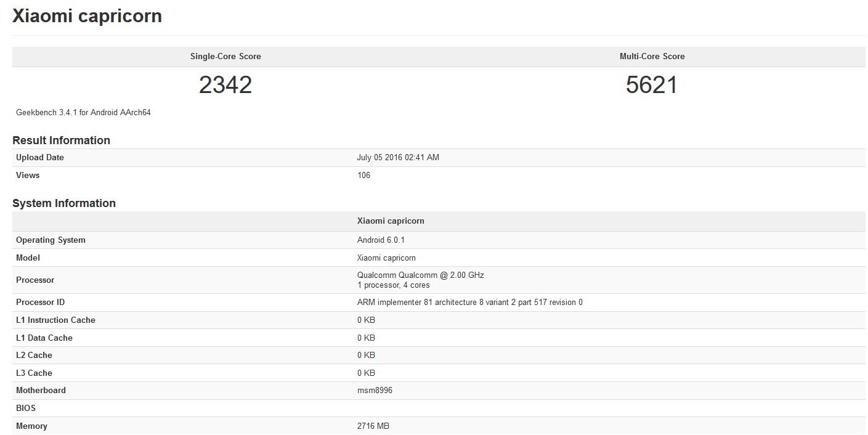
Task: Click the upload date July 05 2016 value
Action: click(398, 158)
